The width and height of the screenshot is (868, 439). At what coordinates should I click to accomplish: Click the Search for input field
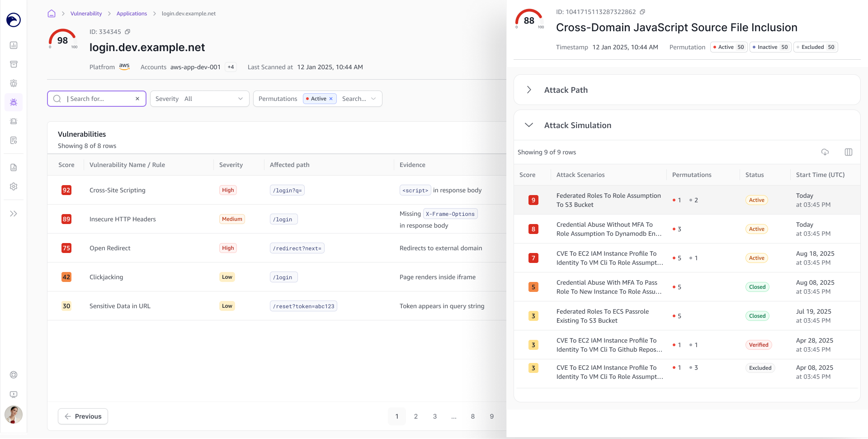pos(97,99)
